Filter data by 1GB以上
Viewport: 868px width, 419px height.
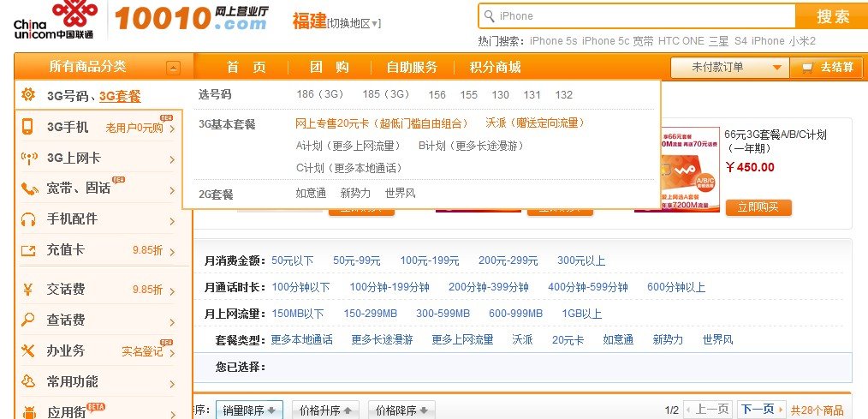pos(582,314)
